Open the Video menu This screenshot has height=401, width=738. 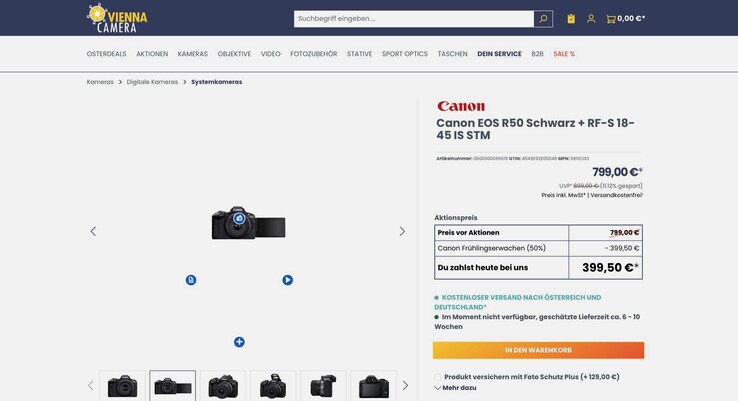271,54
